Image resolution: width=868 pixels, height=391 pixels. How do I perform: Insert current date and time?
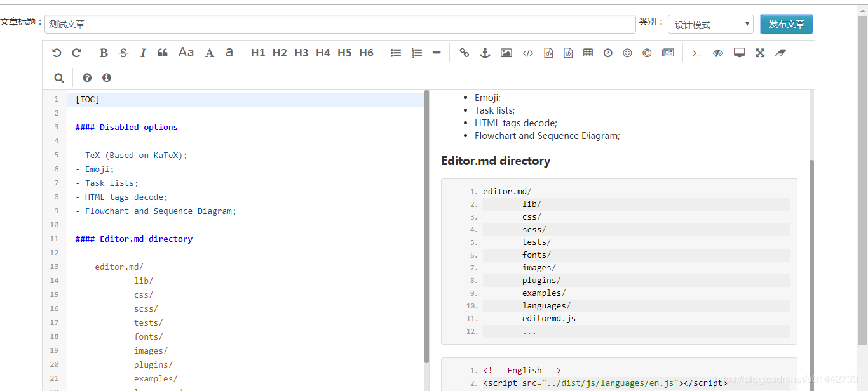pyautogui.click(x=608, y=53)
